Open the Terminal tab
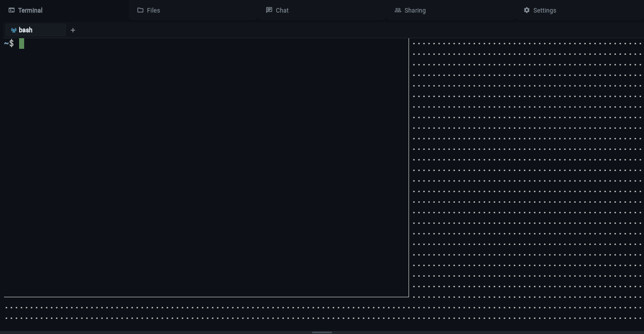The image size is (644, 334). (64, 10)
